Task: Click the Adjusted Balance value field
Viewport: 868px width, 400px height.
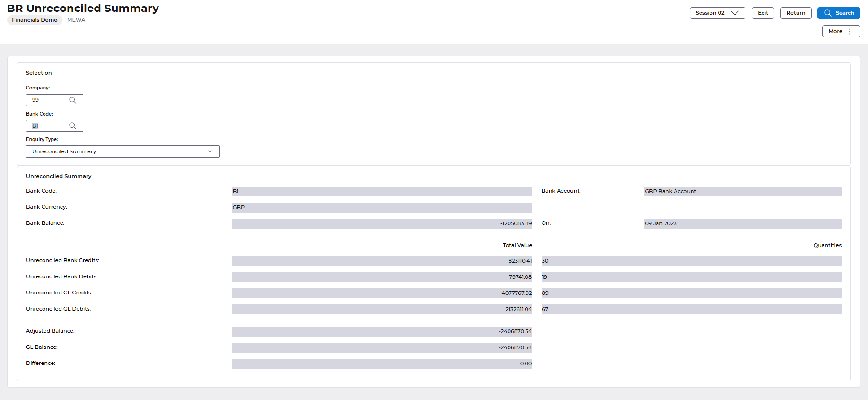Action: 382,331
